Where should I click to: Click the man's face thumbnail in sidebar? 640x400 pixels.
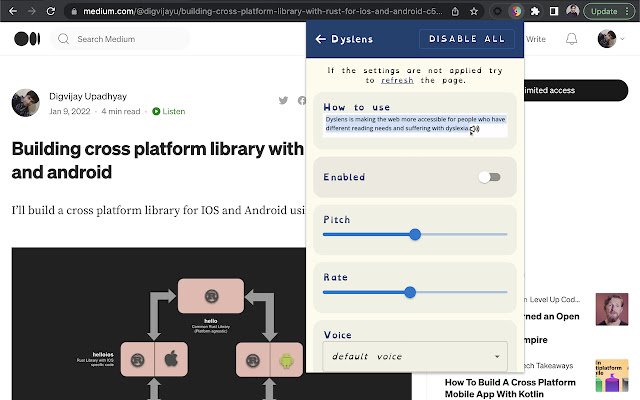(612, 309)
